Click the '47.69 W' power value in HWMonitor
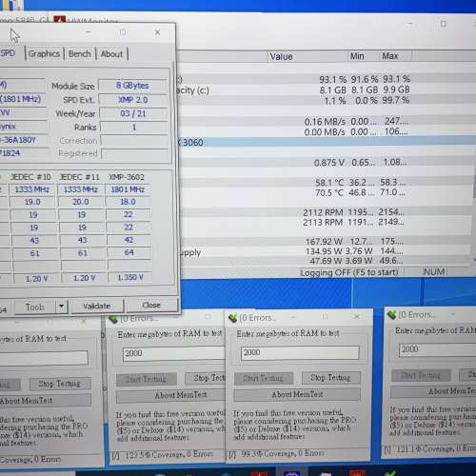Viewport: 476px width, 476px height. tap(326, 261)
